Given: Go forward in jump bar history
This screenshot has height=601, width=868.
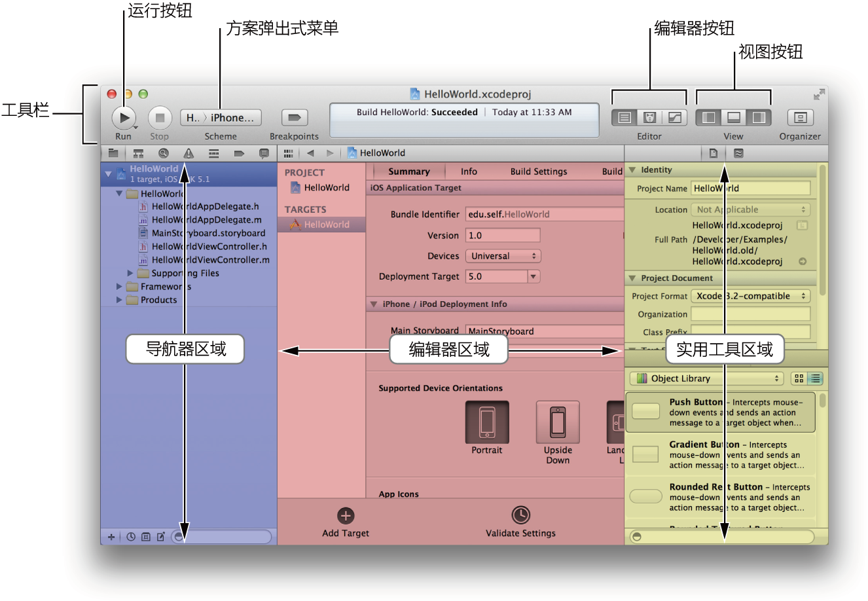Looking at the screenshot, I should click(x=330, y=153).
